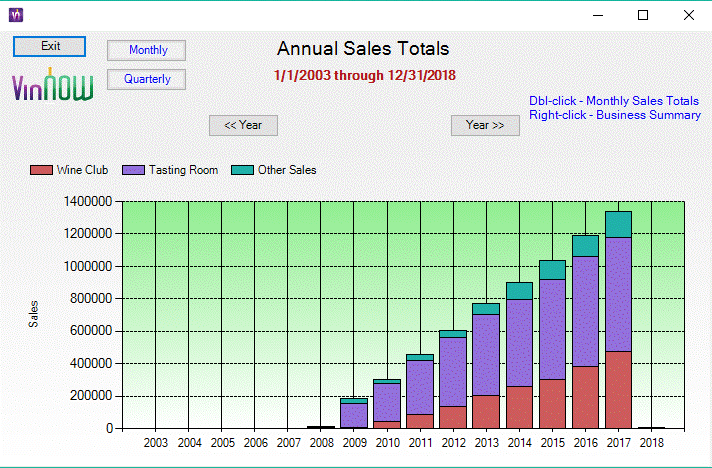Click the Wine Club legend swatch
712x468 pixels.
pos(41,170)
